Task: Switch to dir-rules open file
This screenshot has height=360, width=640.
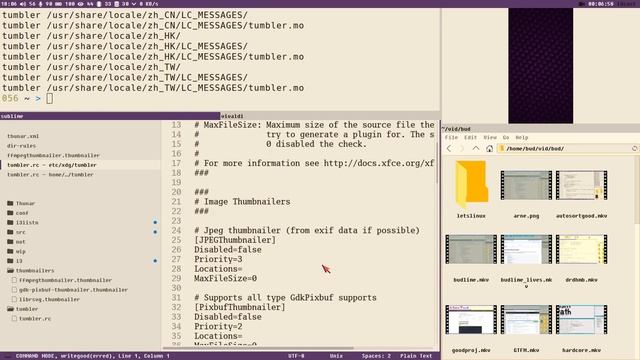Action: (x=21, y=146)
